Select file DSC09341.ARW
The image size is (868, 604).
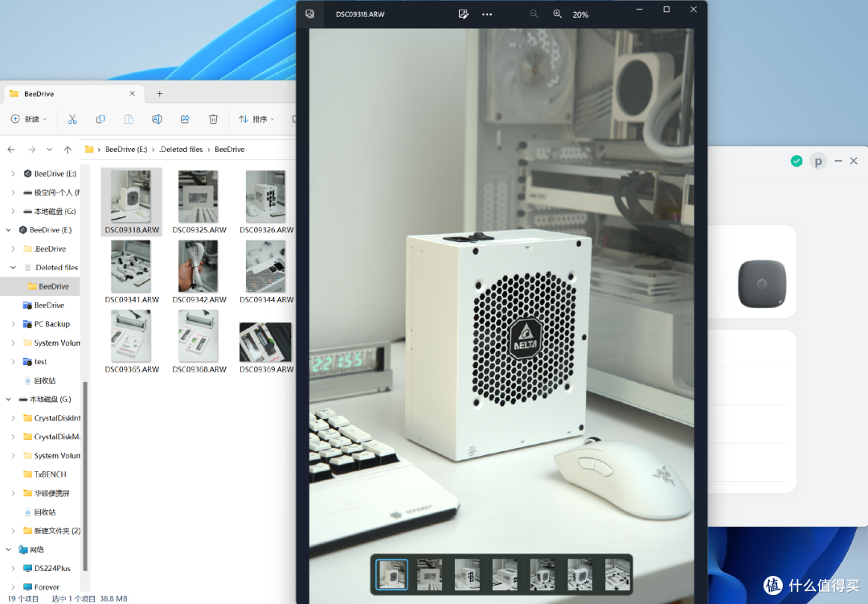tap(132, 272)
